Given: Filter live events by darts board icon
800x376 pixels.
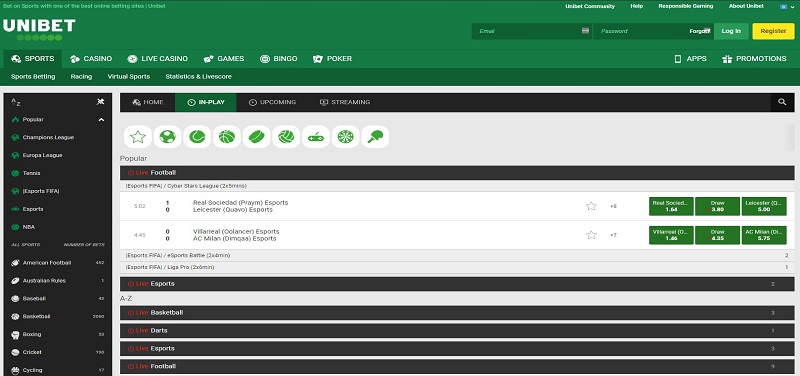Looking at the screenshot, I should coord(345,137).
